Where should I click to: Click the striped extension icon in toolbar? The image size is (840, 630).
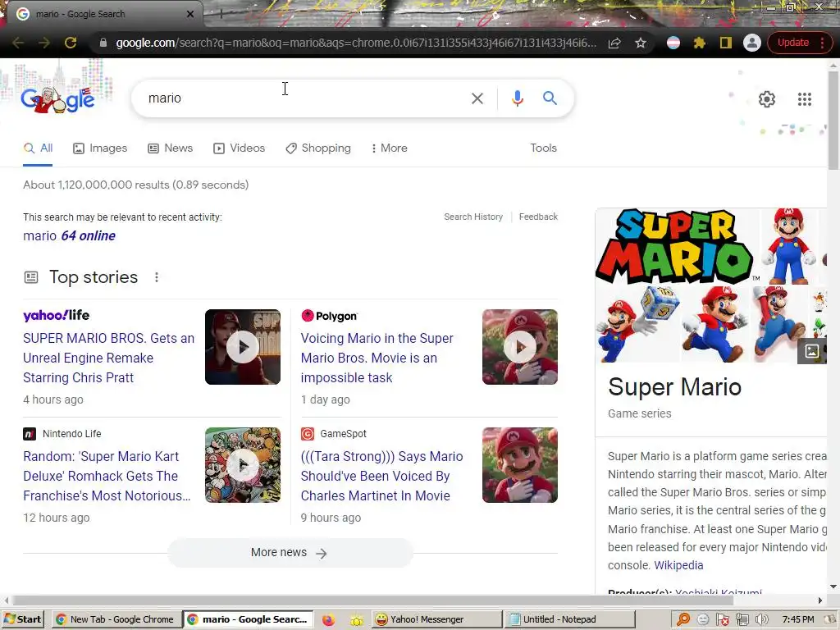(673, 43)
